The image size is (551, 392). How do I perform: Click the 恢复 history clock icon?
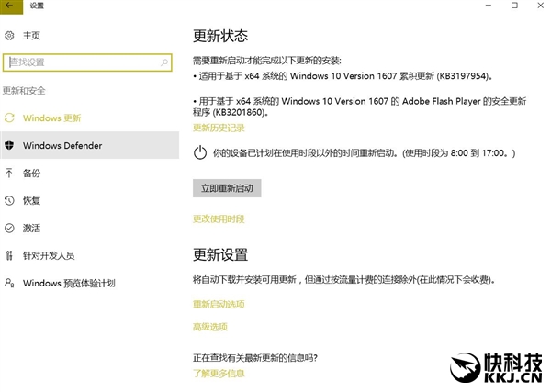coord(9,200)
